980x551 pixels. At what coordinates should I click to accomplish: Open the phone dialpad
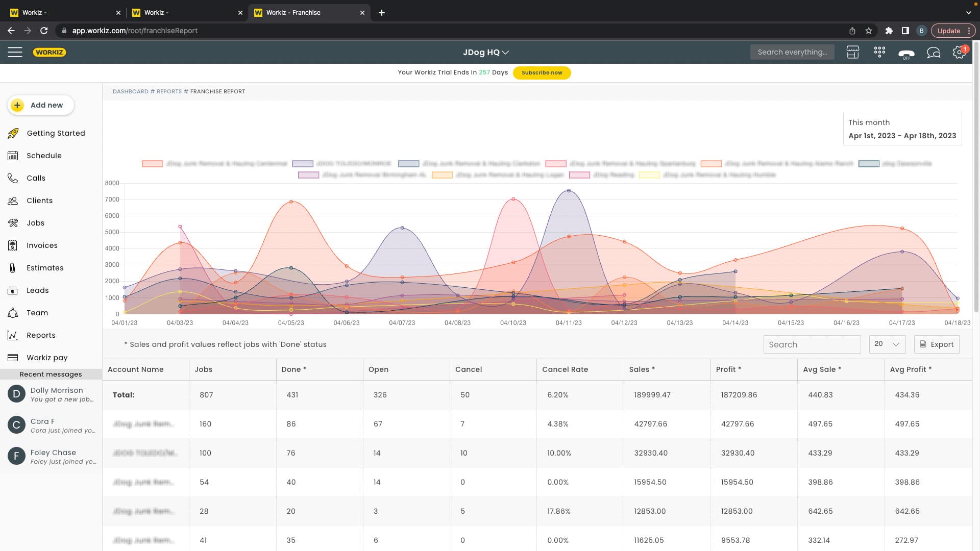[879, 52]
